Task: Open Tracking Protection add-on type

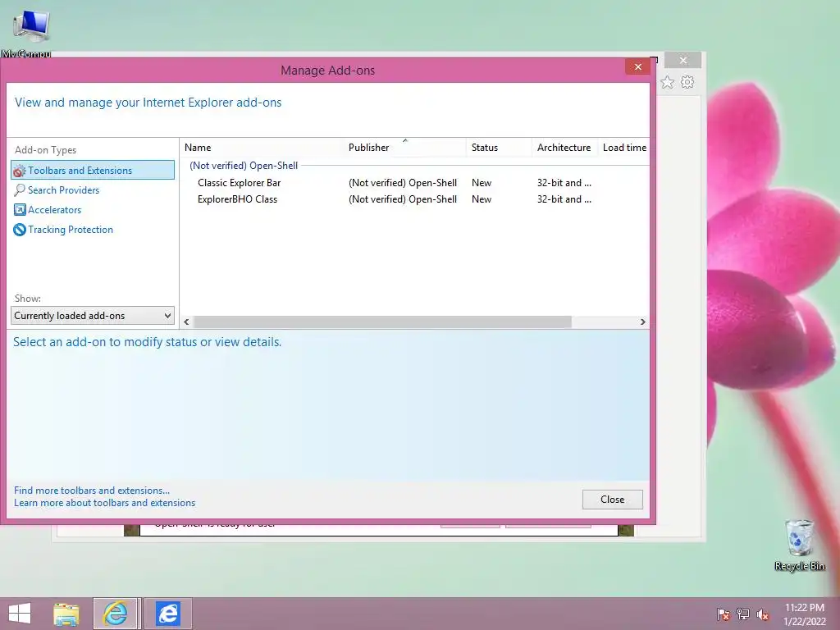Action: pos(71,230)
